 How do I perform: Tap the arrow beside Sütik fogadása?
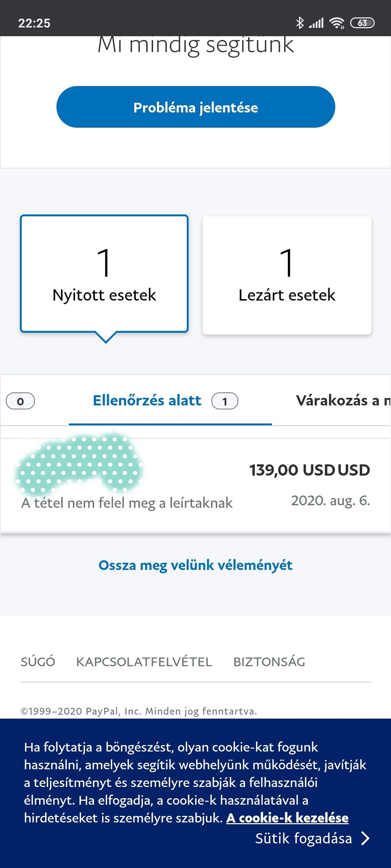(x=365, y=838)
